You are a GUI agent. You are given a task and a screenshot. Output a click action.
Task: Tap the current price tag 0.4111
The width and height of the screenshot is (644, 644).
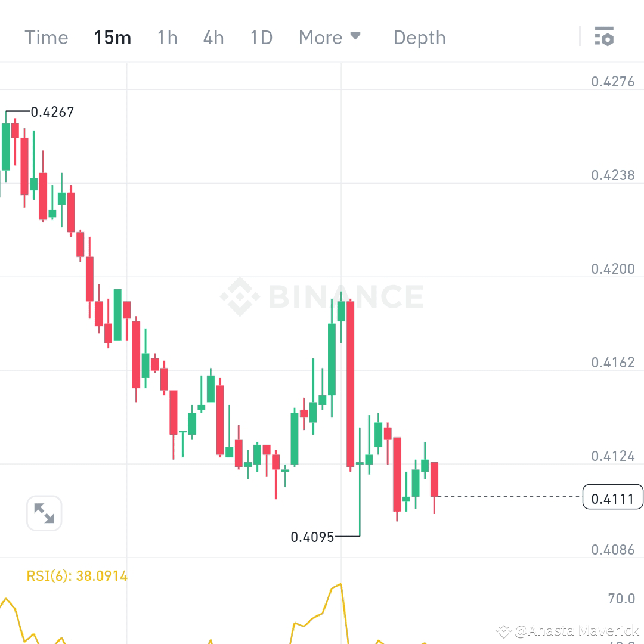612,497
